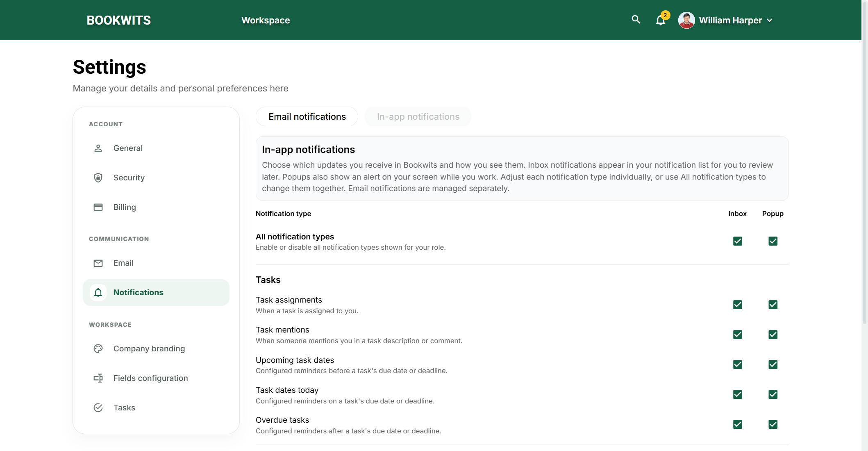Viewport: 868px width, 451px height.
Task: Click the General person icon
Action: point(98,148)
